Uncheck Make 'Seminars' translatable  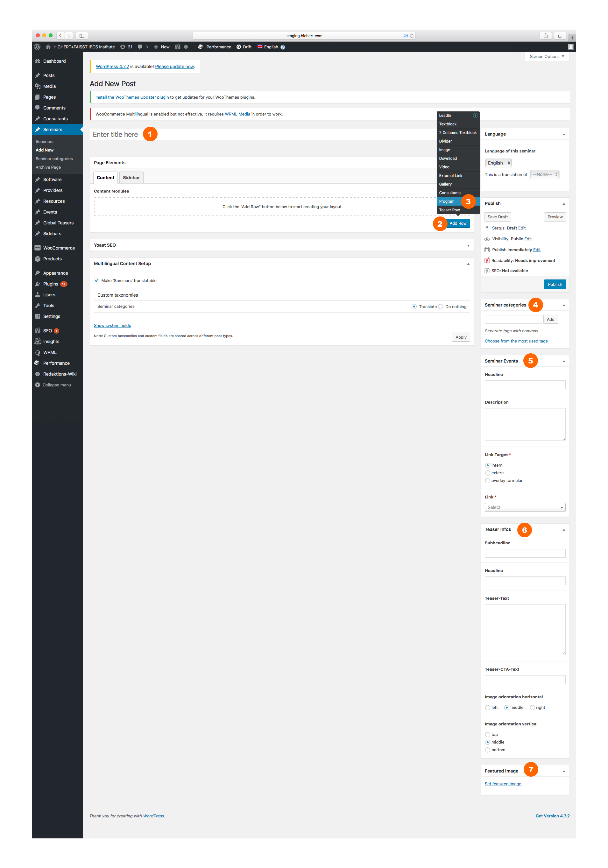[x=96, y=280]
